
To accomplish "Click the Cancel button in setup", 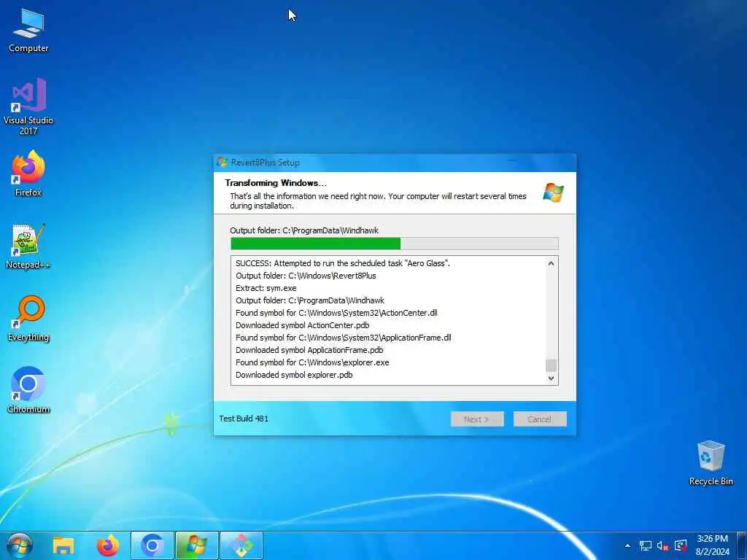I will click(540, 419).
